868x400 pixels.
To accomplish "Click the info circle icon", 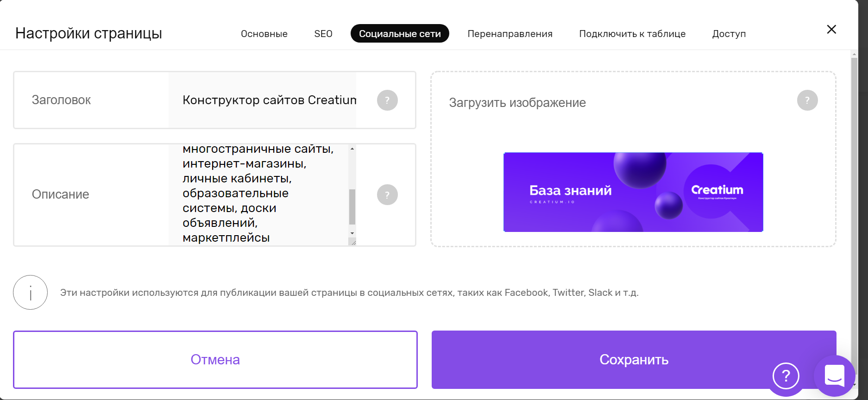I will click(30, 293).
